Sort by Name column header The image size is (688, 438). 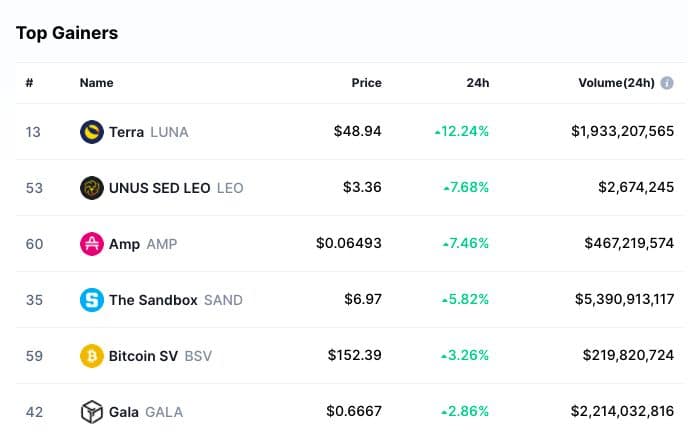coord(97,83)
